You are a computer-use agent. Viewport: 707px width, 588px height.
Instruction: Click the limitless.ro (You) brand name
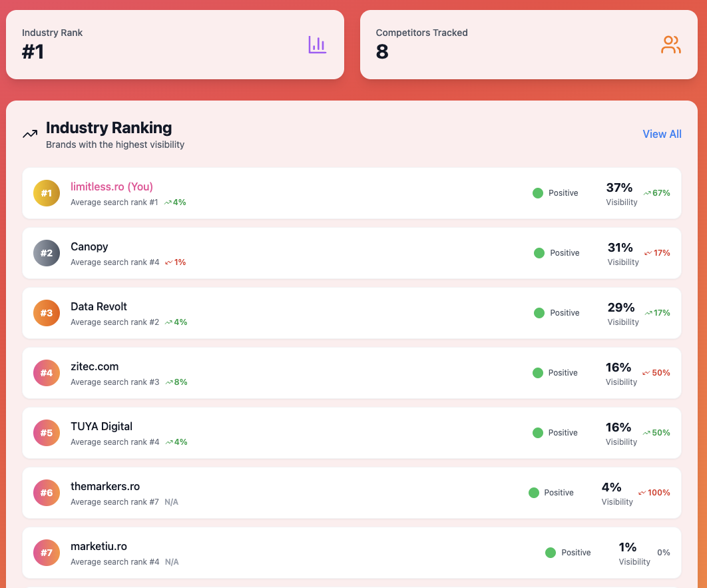point(112,187)
